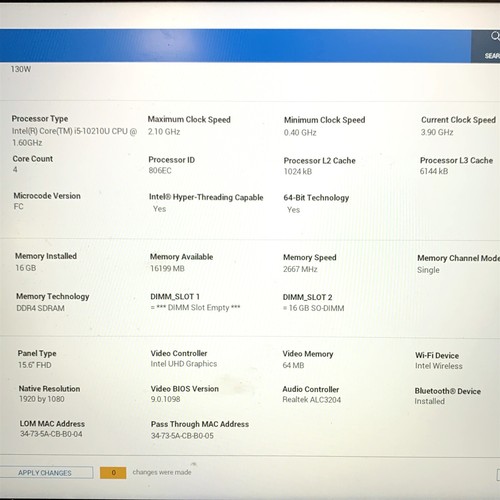Click the value 'Intel Wireless'
This screenshot has width=500, height=500.
(x=439, y=366)
